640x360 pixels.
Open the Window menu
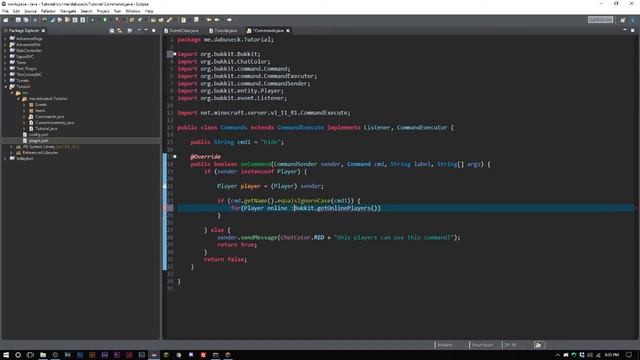coord(133,11)
